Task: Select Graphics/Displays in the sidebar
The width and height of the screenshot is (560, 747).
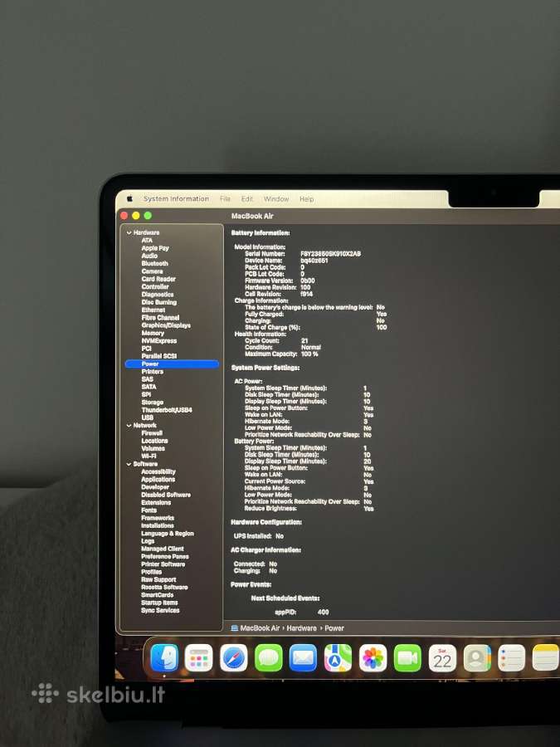Action: click(x=166, y=325)
